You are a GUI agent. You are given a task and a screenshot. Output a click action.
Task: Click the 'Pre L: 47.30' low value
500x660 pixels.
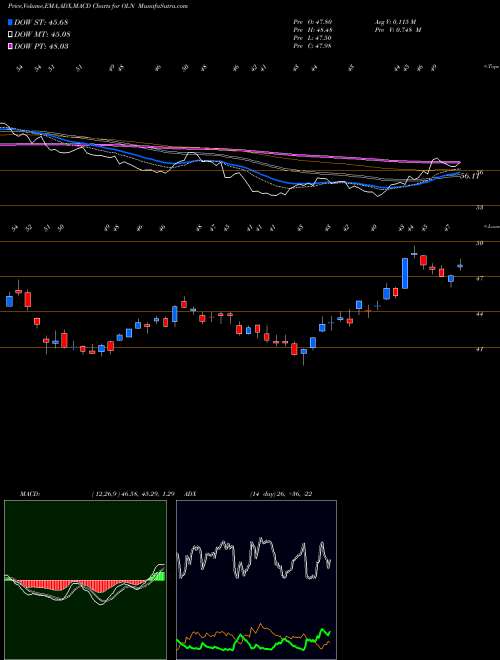(x=313, y=37)
